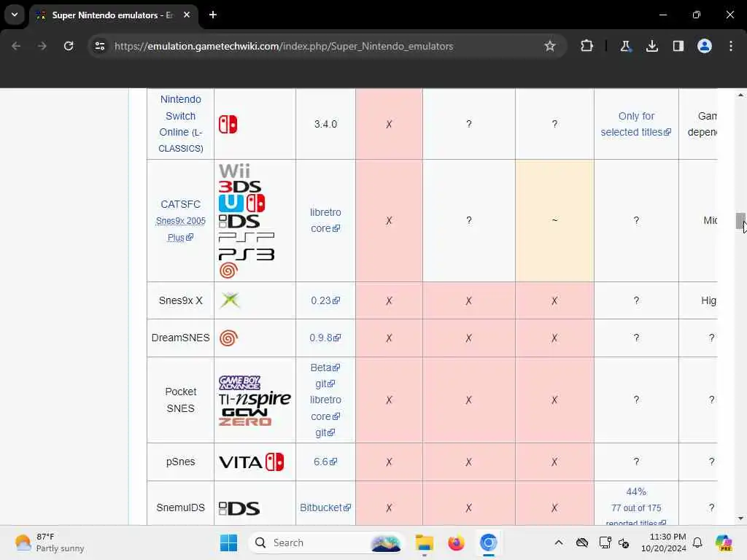Click the GCW Zero logo
This screenshot has width=747, height=560.
[245, 417]
